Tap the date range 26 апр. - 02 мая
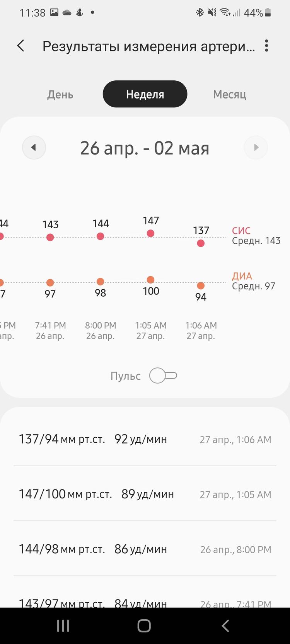 [x=145, y=148]
